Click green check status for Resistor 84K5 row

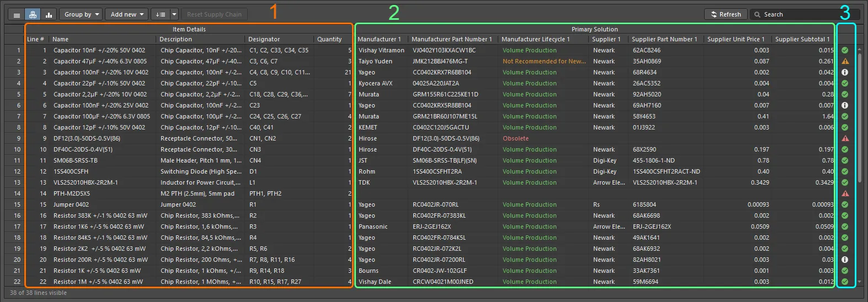[x=845, y=238]
